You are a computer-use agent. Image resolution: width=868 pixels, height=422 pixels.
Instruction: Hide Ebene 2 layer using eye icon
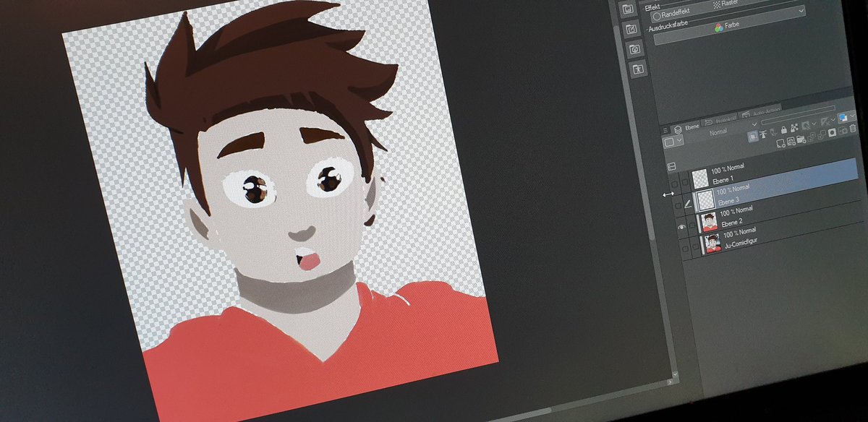click(x=681, y=226)
